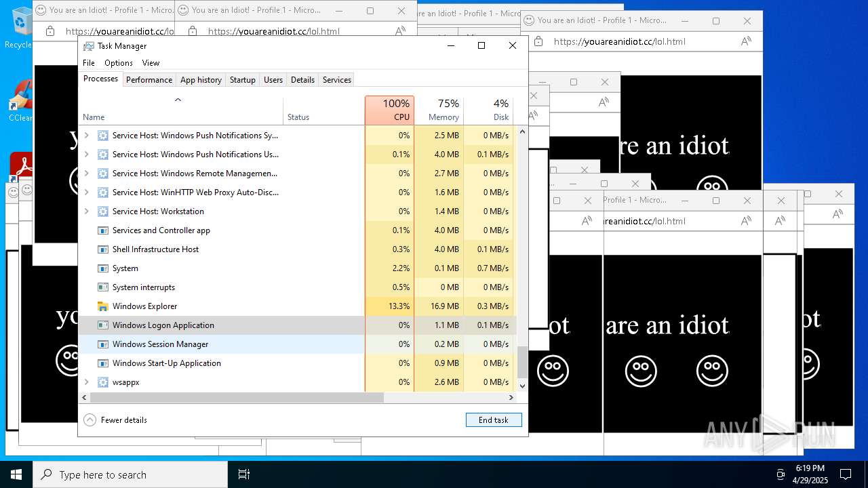Click the Service Host: Workstation gear icon
The width and height of the screenshot is (868, 488).
pyautogui.click(x=103, y=211)
